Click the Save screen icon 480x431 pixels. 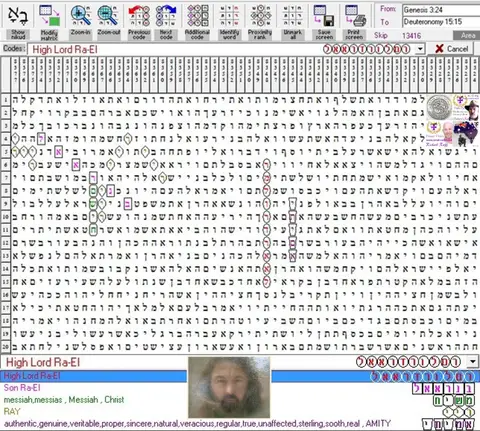[x=324, y=15]
